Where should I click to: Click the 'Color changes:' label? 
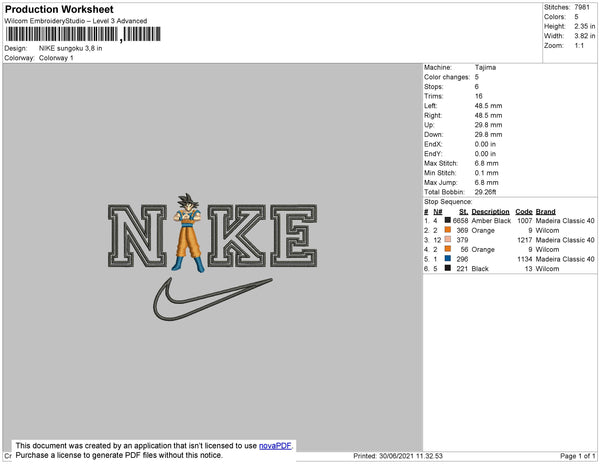click(x=447, y=77)
